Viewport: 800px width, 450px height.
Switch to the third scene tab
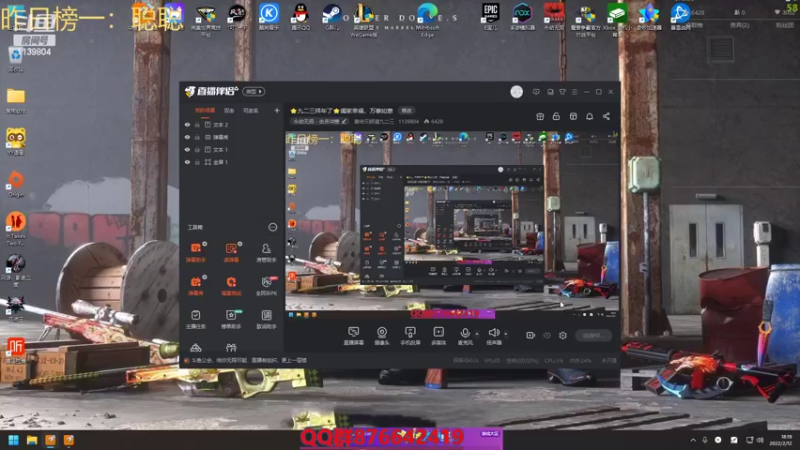[251, 110]
